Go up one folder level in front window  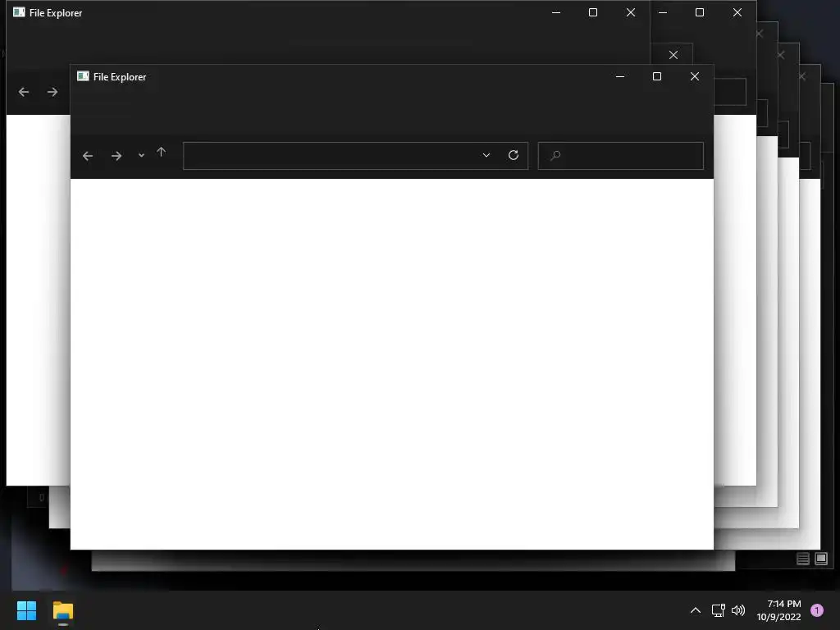(x=162, y=152)
